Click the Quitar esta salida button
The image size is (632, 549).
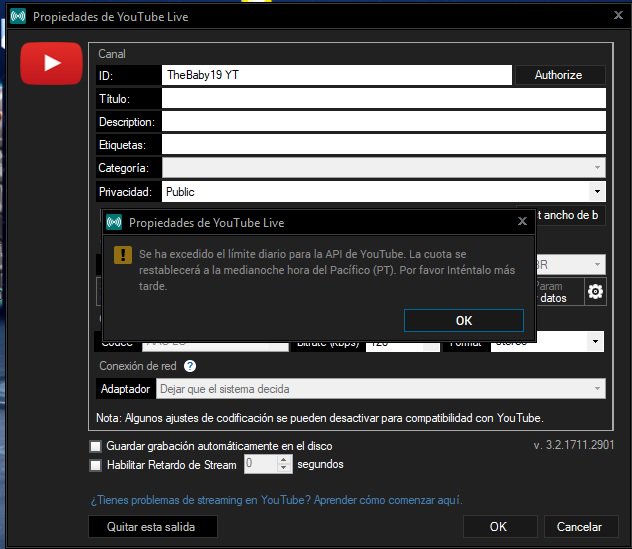(153, 526)
